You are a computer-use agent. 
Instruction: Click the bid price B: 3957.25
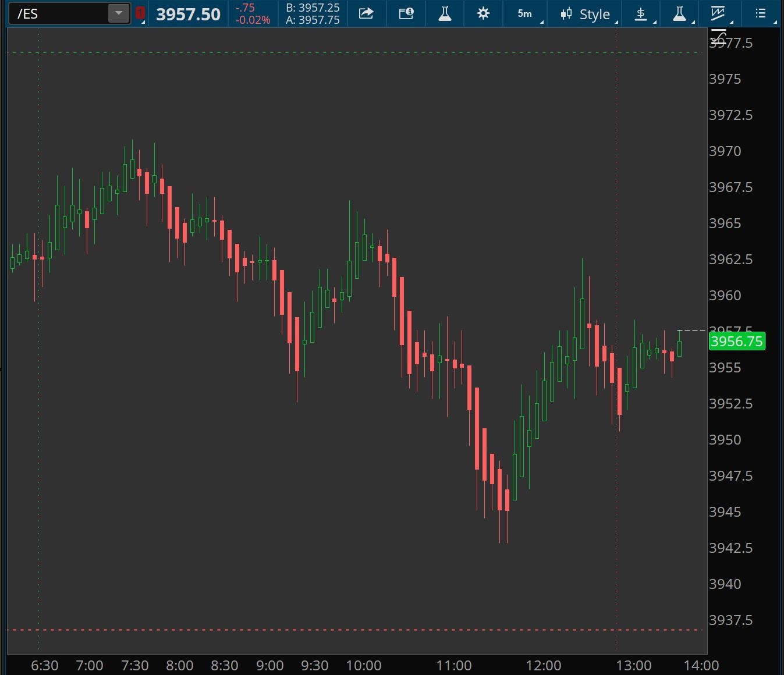(x=313, y=8)
